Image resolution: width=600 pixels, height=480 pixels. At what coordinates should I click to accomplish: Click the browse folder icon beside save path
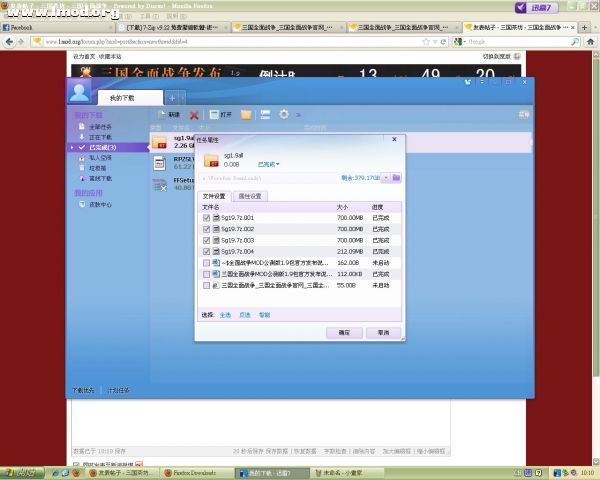tap(396, 177)
